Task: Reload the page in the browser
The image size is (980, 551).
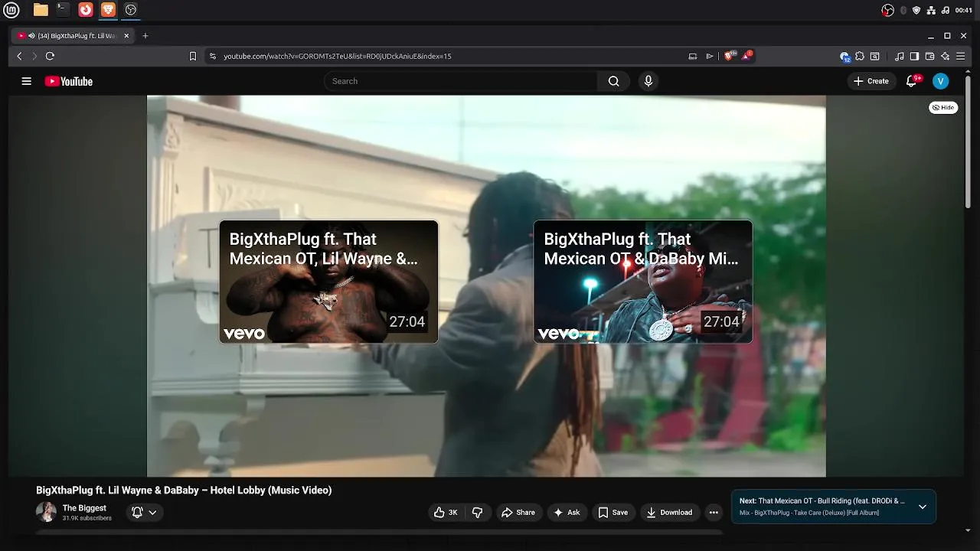Action: click(x=50, y=56)
